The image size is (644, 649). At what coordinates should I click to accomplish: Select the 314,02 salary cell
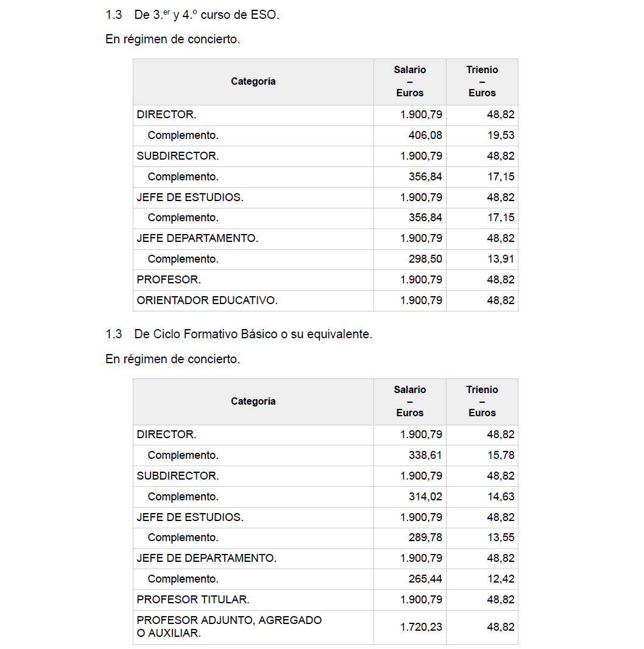[425, 497]
